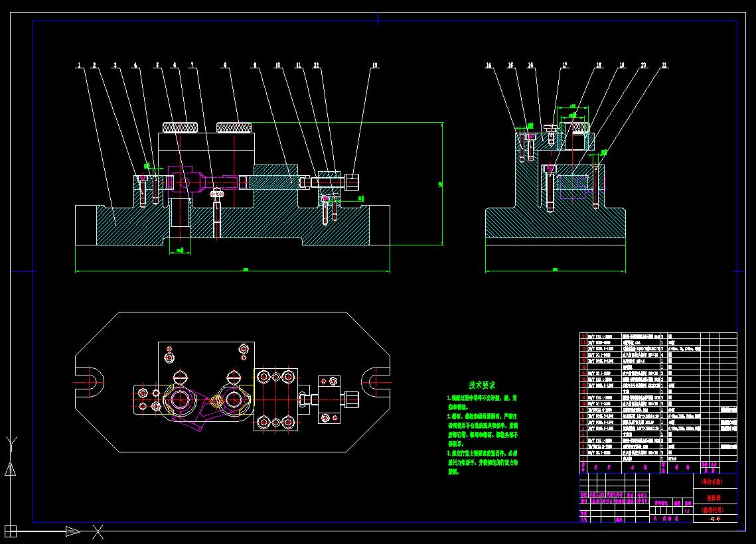Screen dimensions: 756x544
Task: Click part callout 11
Action: pos(299,65)
